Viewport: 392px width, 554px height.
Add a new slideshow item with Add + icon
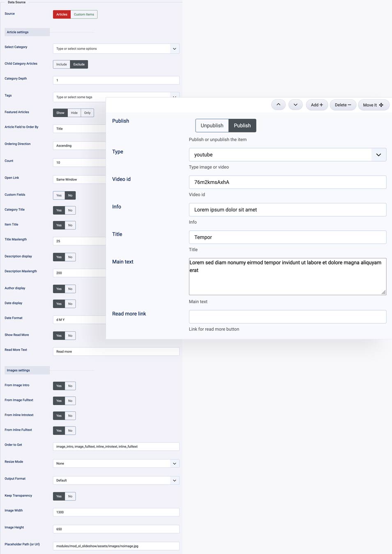[316, 104]
